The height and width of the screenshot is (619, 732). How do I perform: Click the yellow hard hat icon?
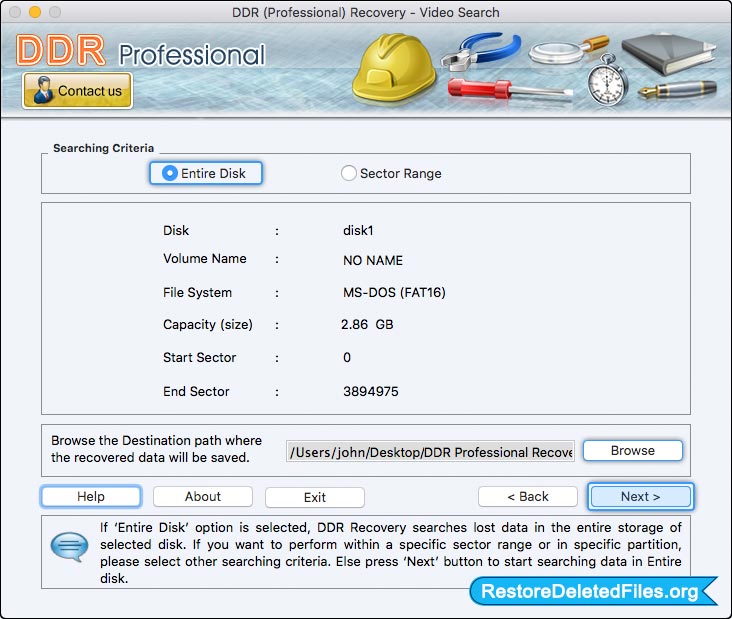(394, 68)
